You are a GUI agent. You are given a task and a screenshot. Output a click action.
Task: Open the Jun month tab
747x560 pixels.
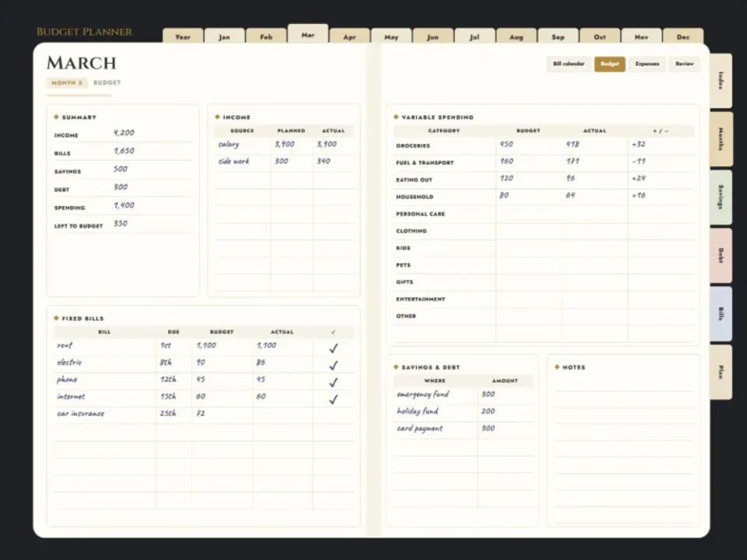coord(433,37)
